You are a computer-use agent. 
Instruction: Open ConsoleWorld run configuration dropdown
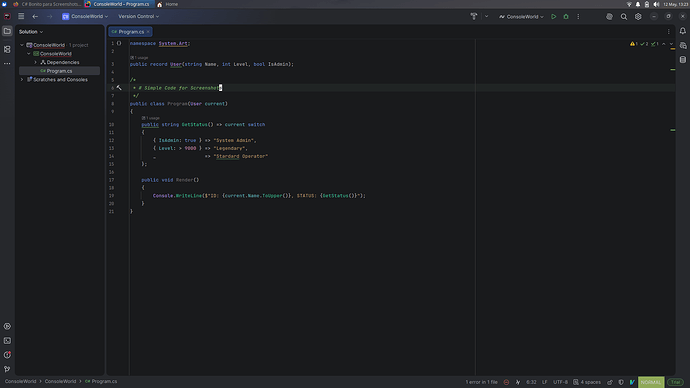click(x=521, y=17)
